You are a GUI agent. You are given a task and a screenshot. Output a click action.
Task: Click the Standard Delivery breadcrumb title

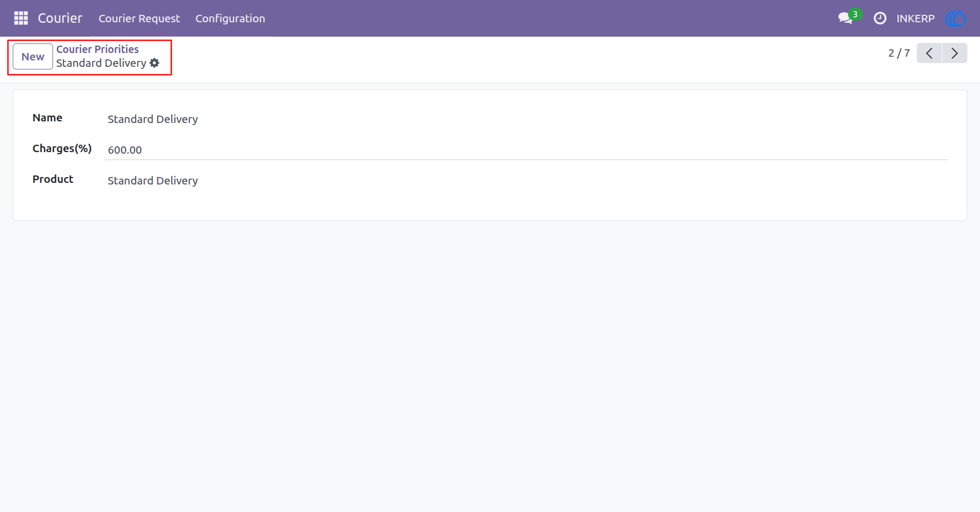[x=101, y=63]
